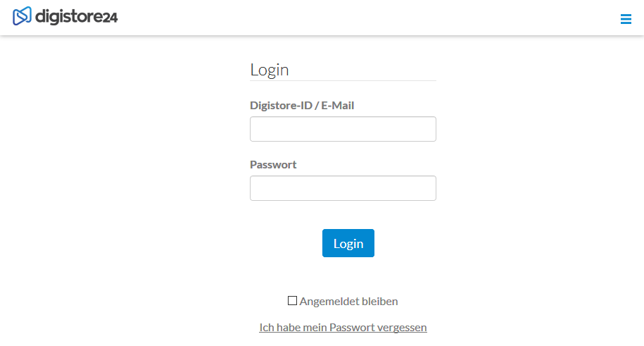Click the Login page heading
The height and width of the screenshot is (346, 644).
270,70
